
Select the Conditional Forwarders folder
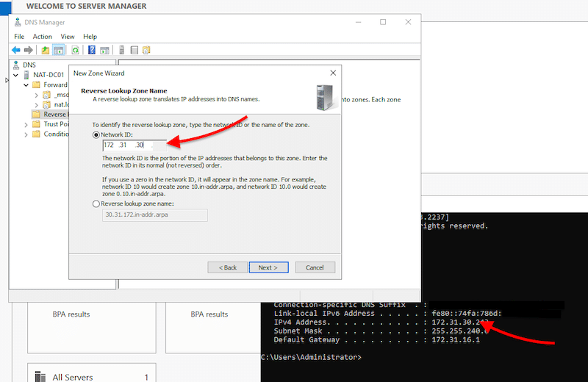[x=56, y=134]
